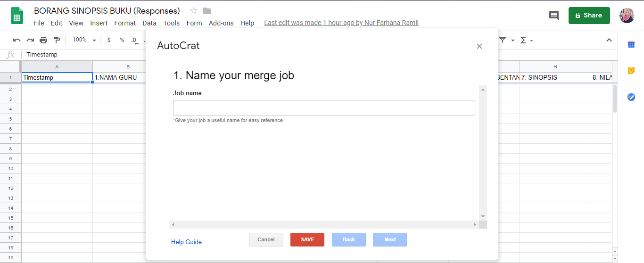Apply percent format from the toolbar
644x263 pixels.
[122, 40]
